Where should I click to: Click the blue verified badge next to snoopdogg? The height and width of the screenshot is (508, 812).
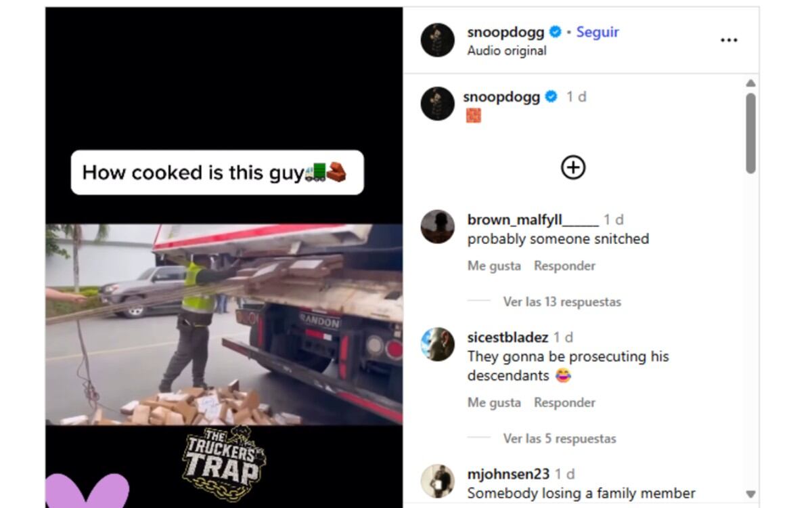click(x=556, y=30)
